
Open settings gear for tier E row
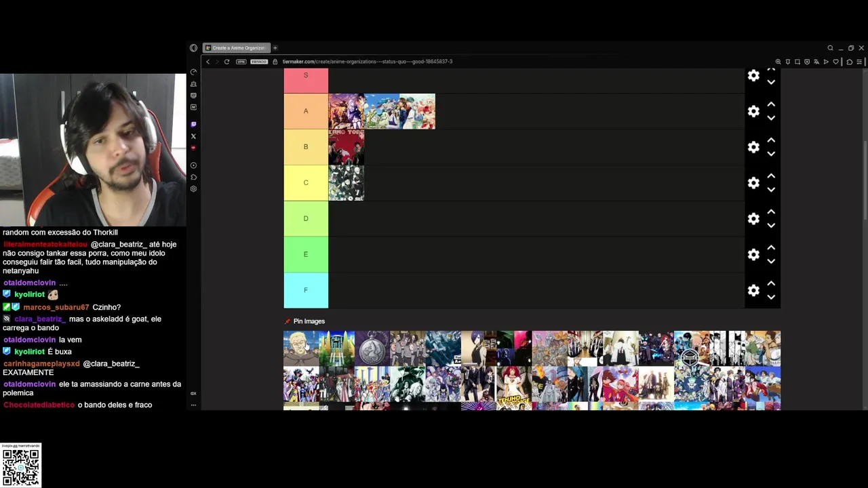[753, 254]
